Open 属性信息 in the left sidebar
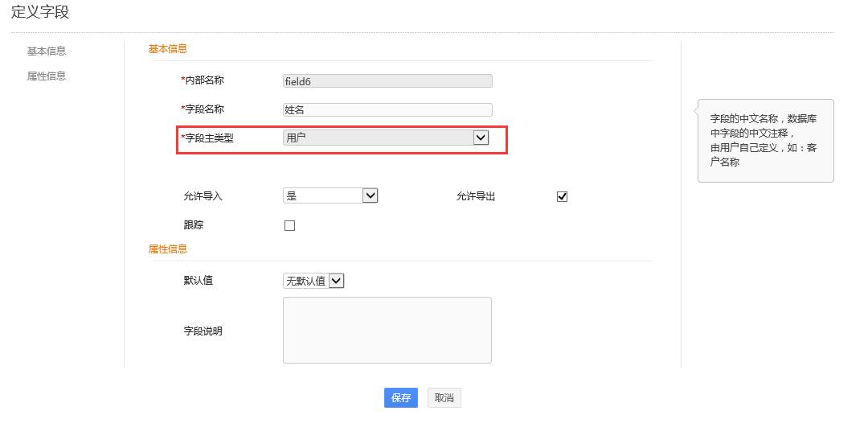Viewport: 868px width, 440px height. 47,76
